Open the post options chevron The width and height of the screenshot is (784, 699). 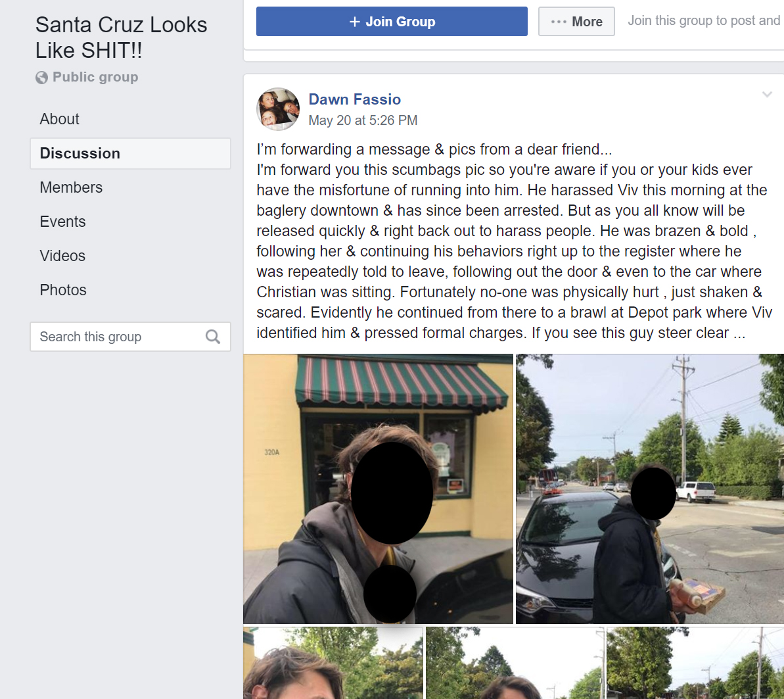click(x=767, y=94)
